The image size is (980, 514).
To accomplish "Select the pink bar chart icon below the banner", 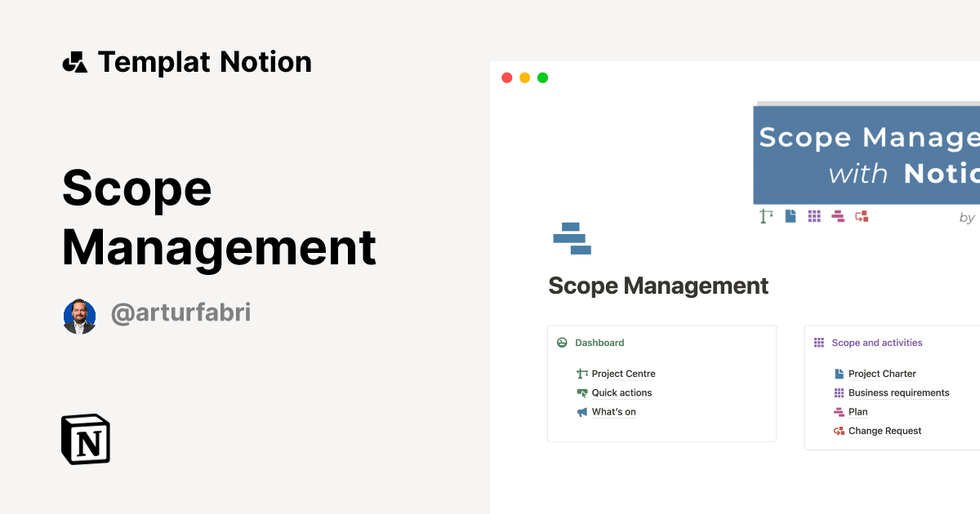I will tap(838, 216).
